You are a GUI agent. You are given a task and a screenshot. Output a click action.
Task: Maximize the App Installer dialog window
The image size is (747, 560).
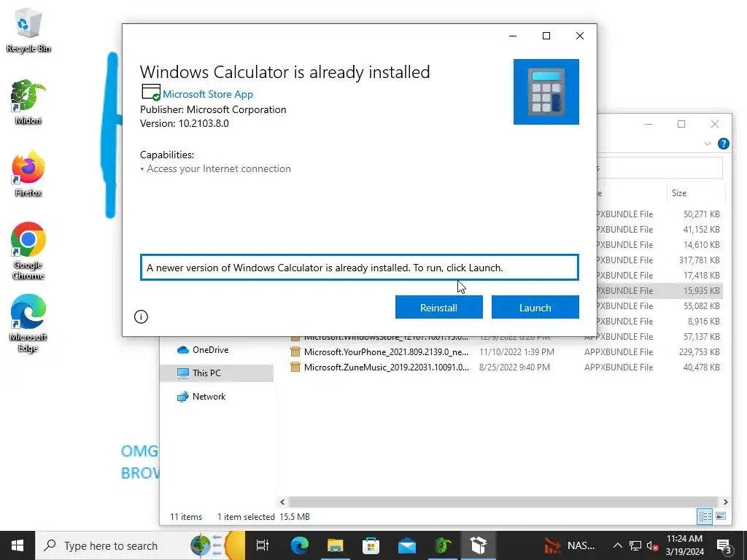(546, 36)
